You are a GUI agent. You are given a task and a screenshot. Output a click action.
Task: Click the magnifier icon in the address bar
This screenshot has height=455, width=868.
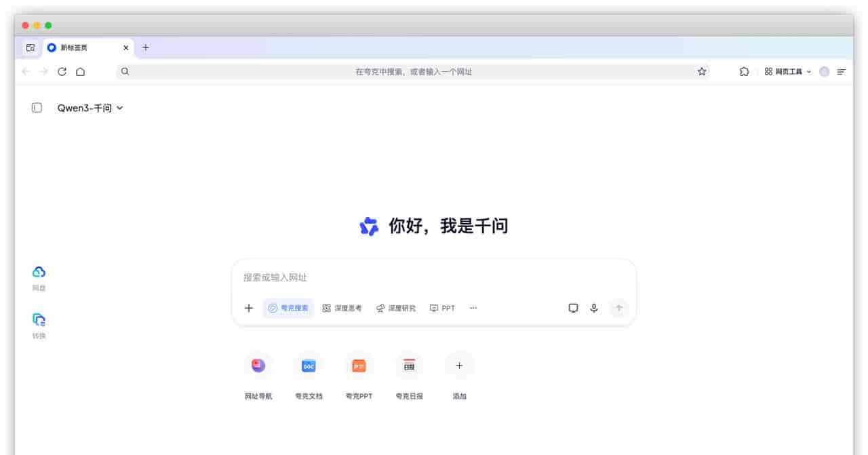125,71
